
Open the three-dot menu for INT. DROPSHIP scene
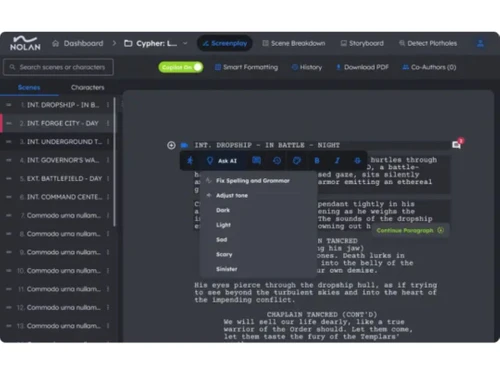click(x=108, y=105)
